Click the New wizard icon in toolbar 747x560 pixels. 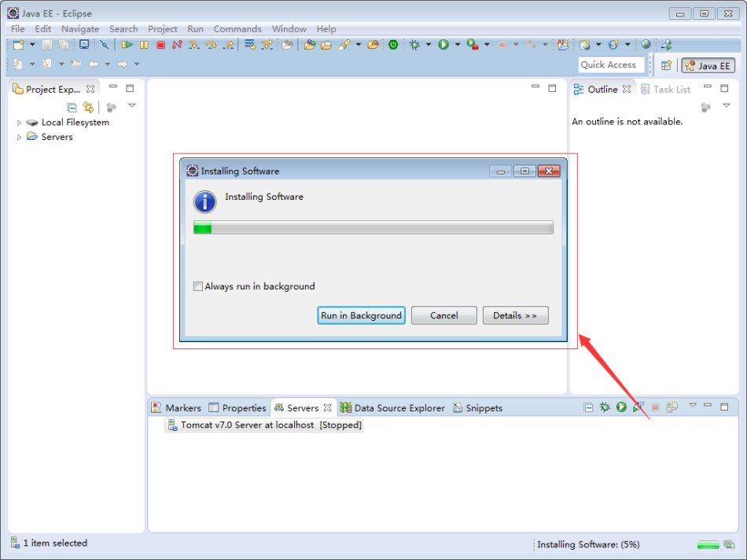click(x=19, y=45)
